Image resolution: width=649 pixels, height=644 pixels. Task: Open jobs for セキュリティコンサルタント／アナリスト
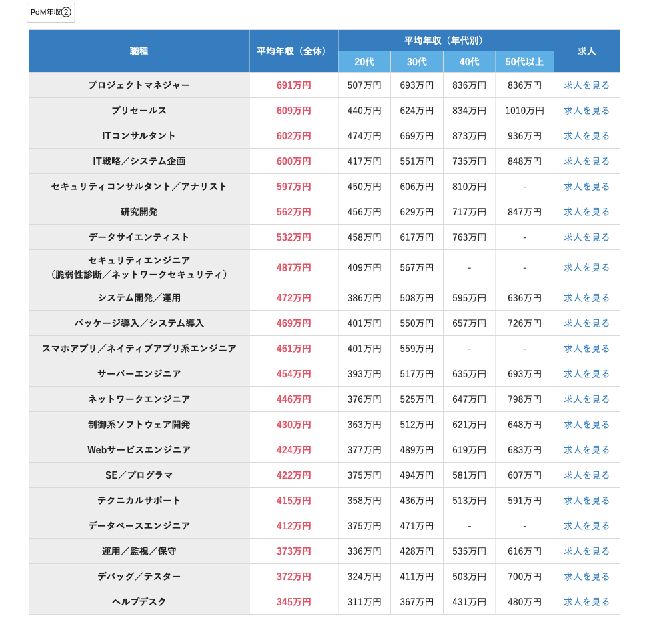click(586, 187)
